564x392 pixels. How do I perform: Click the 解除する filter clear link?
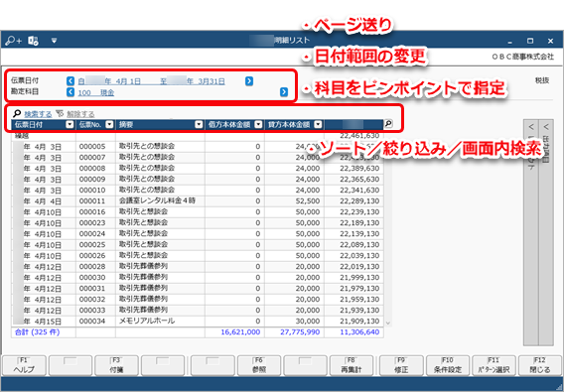point(80,114)
